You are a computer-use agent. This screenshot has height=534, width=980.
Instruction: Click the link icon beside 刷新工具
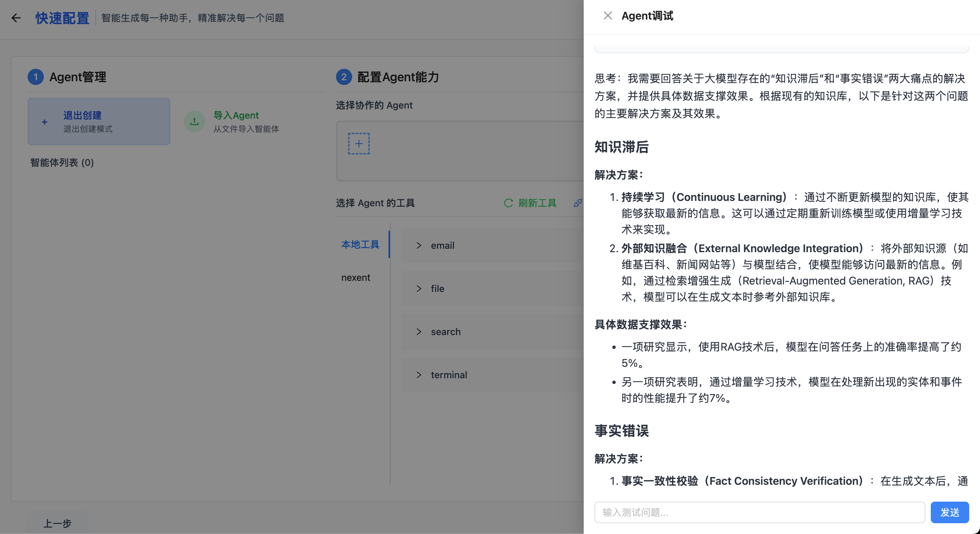click(x=578, y=203)
